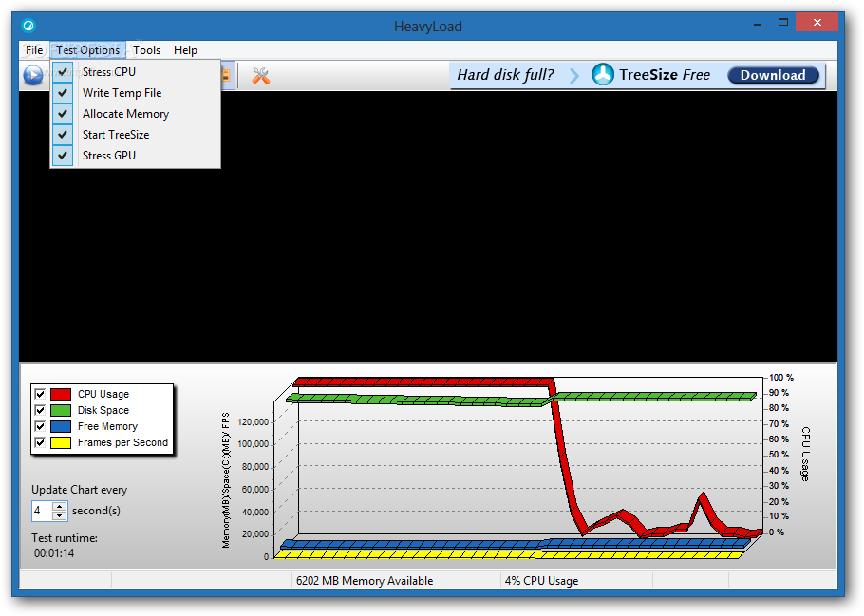864x616 pixels.
Task: Click the Download button for TreeSize Free
Action: [x=773, y=75]
